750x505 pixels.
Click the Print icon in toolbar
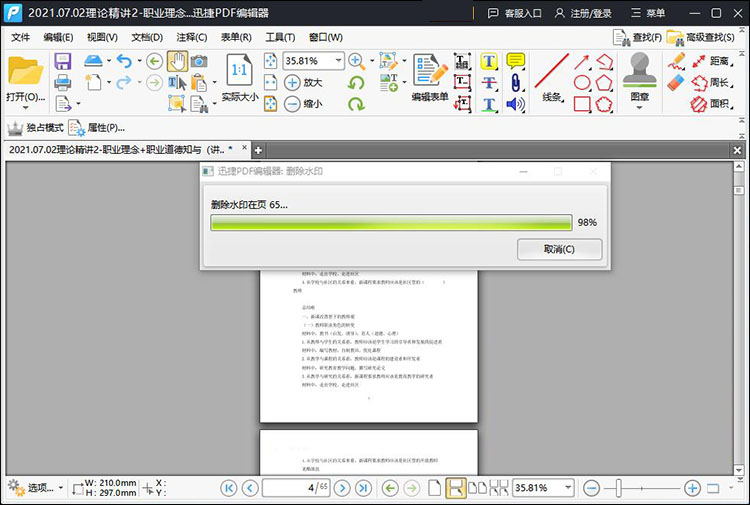pyautogui.click(x=63, y=83)
